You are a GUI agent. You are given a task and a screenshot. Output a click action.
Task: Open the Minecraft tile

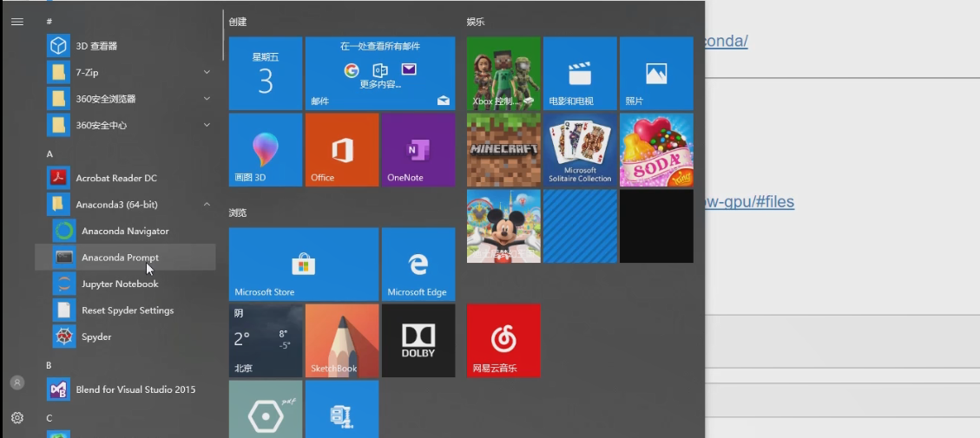pos(503,150)
